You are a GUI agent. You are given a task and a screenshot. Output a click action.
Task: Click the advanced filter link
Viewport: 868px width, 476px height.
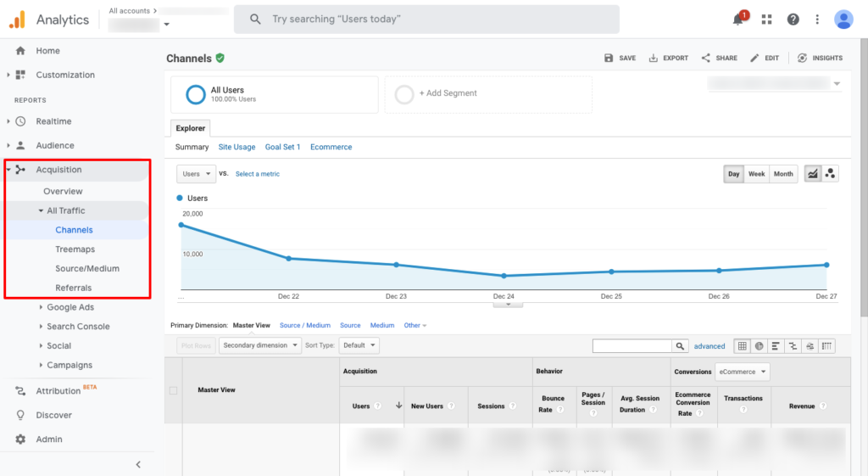709,346
